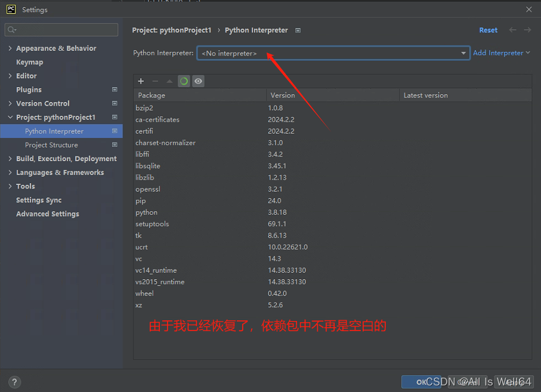Click the Reset link
Screen dimensions: 541x392
coord(488,30)
